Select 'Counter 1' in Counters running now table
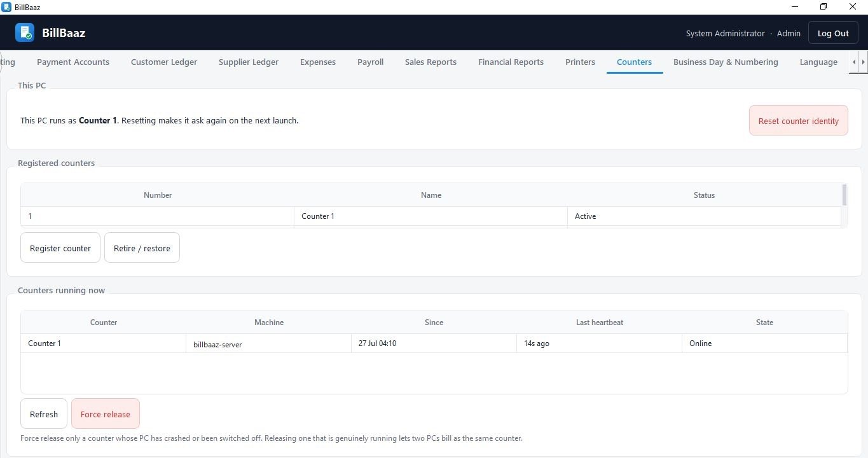 point(104,343)
